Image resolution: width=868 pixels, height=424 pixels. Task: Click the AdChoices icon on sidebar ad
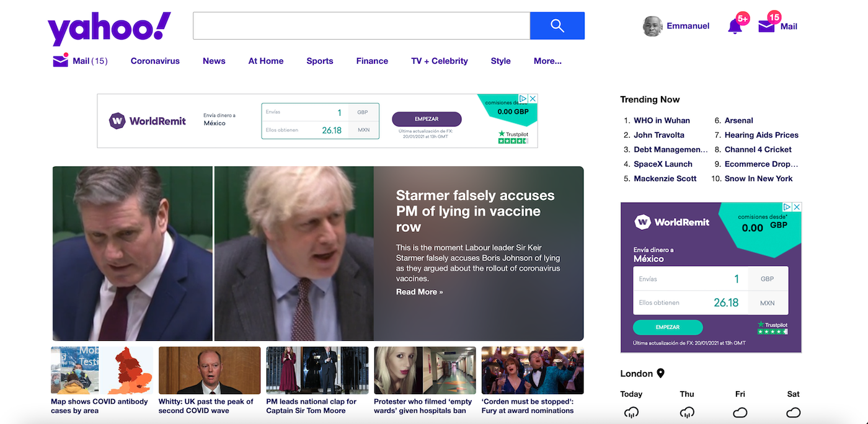[x=787, y=207]
